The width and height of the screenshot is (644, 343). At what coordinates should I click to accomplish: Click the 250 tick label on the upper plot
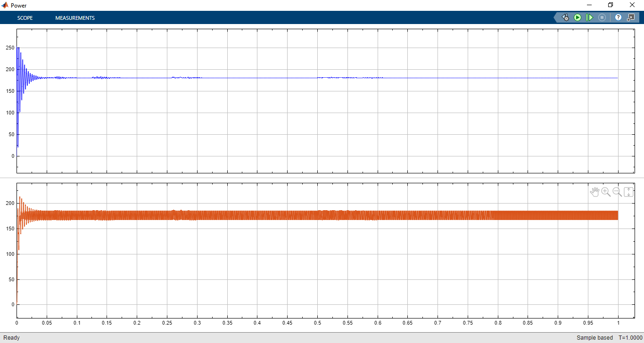[9, 48]
